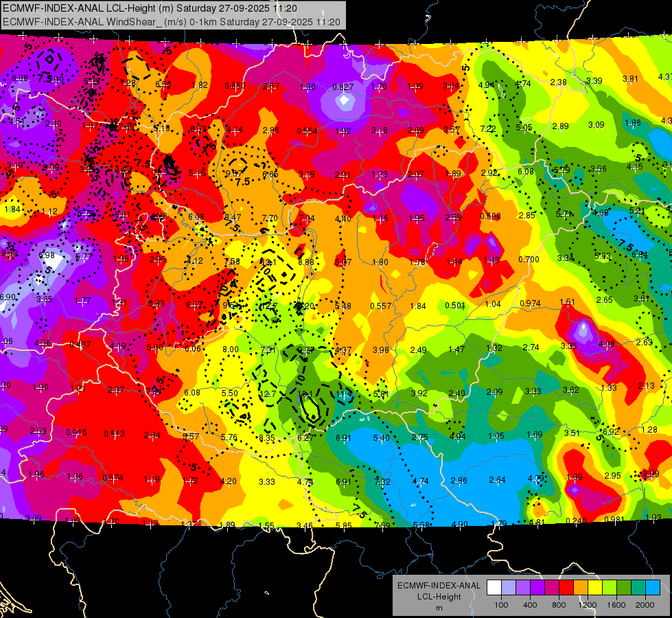Click the white legend swatch below 100
This screenshot has width=672, height=618.
pos(494,588)
